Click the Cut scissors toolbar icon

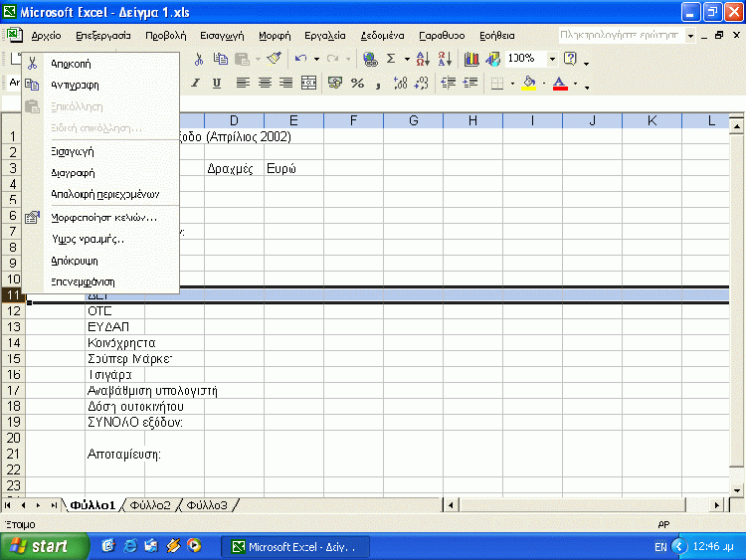pyautogui.click(x=199, y=59)
